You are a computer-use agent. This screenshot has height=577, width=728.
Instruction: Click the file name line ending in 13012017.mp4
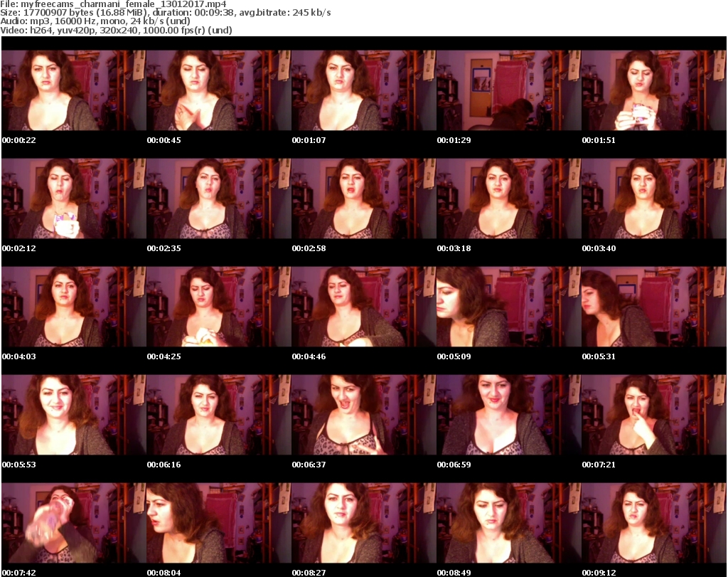pos(113,4)
